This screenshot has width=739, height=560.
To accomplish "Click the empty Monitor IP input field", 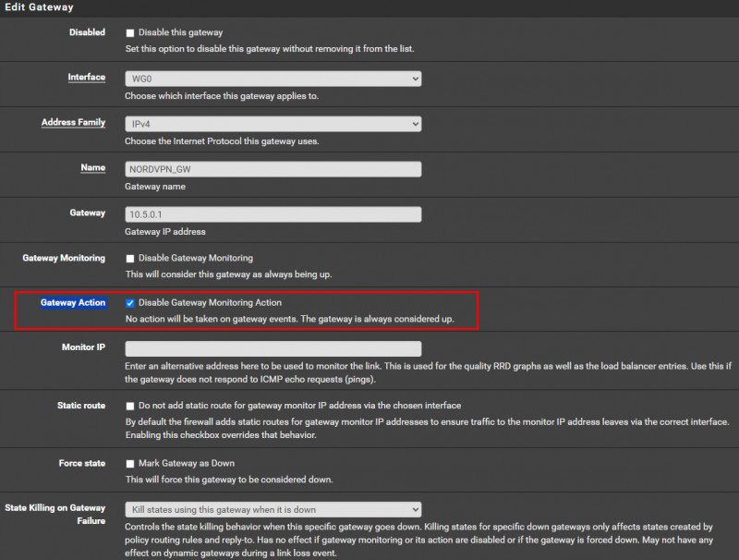I will tap(273, 348).
